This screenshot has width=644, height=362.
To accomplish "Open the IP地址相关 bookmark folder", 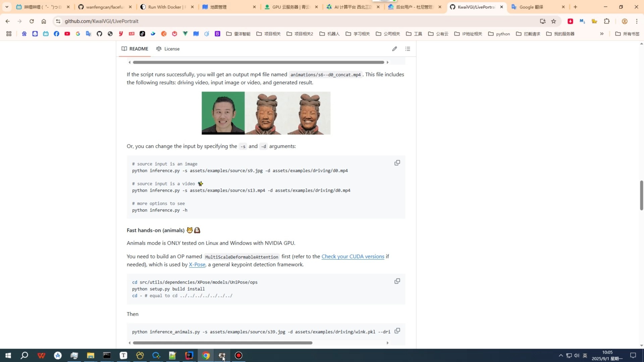I will pos(468,34).
